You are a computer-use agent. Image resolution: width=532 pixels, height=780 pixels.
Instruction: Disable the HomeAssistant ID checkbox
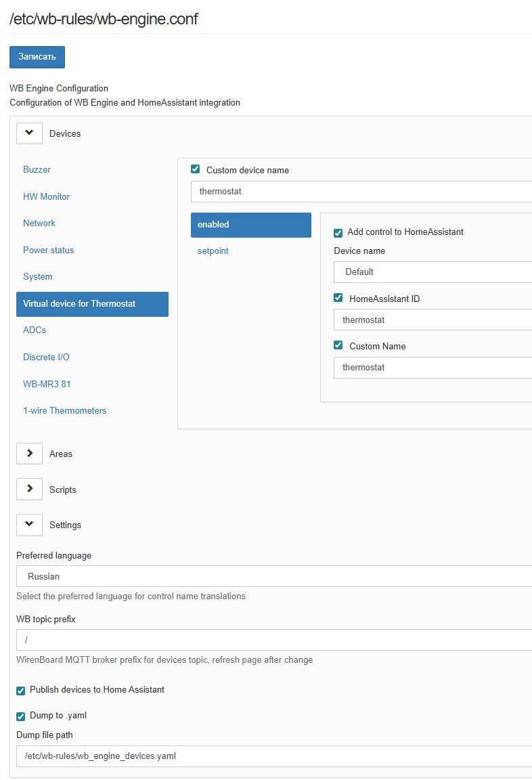click(x=338, y=298)
